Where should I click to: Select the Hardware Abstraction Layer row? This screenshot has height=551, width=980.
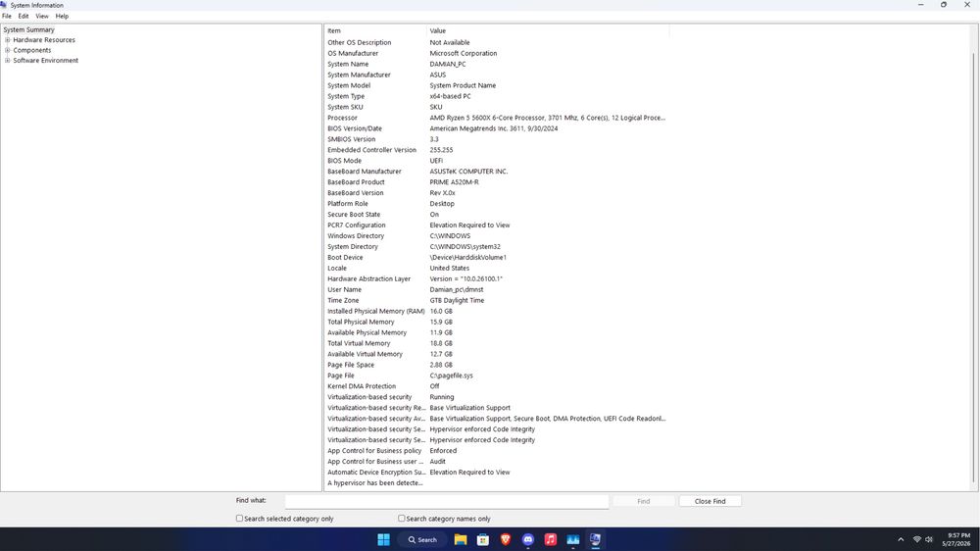point(497,279)
